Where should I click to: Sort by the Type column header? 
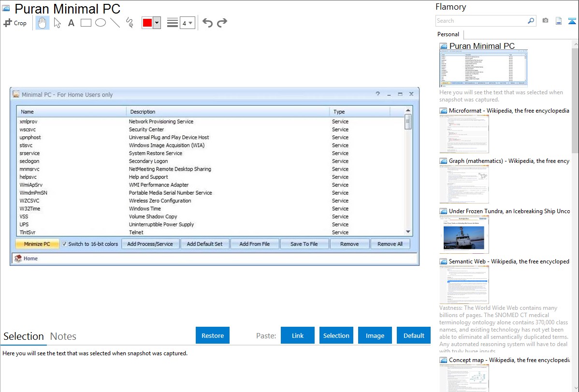(x=360, y=112)
